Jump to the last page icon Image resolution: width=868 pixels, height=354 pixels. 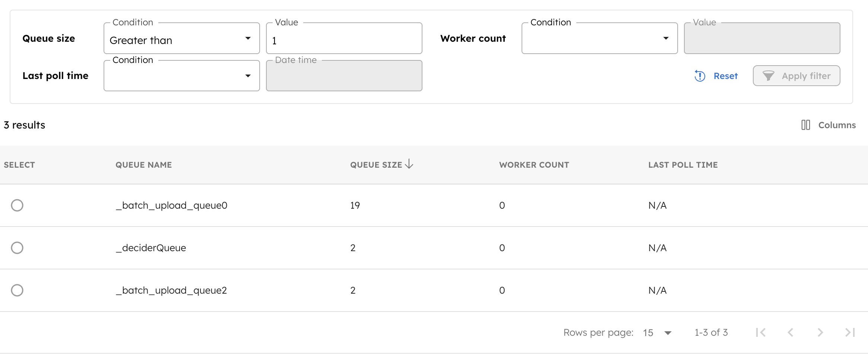tap(849, 332)
